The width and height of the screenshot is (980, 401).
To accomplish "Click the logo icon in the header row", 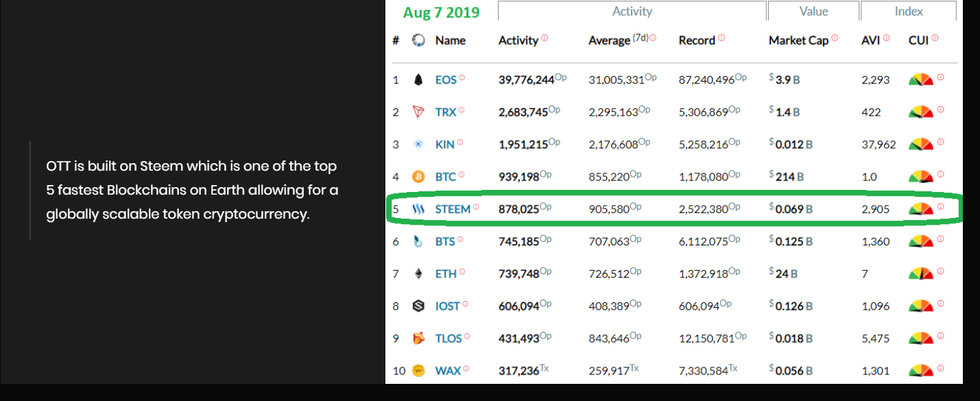I will (418, 40).
